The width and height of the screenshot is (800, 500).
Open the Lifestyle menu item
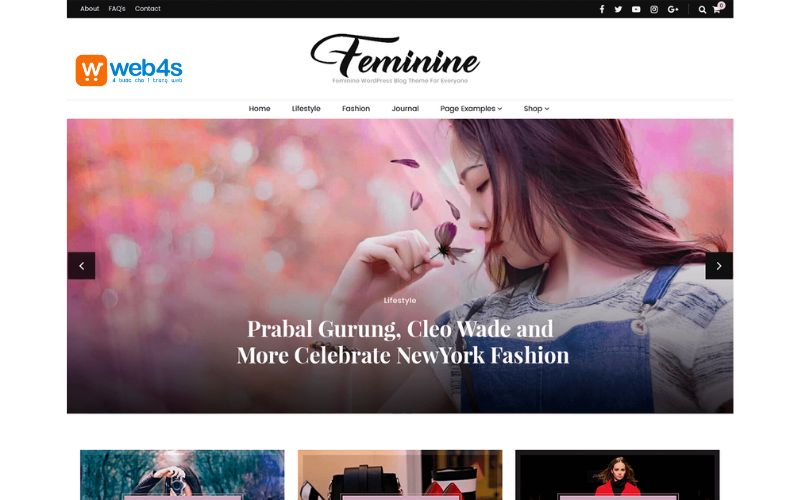[x=306, y=109]
